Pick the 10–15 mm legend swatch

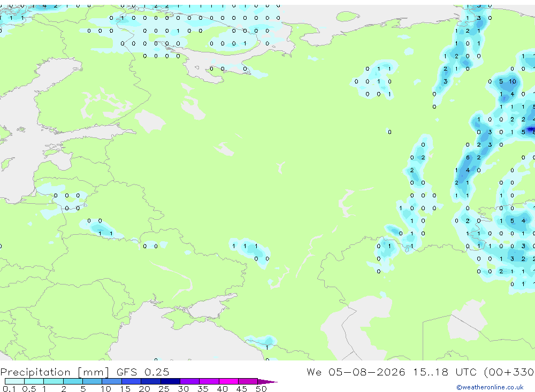click(x=112, y=381)
